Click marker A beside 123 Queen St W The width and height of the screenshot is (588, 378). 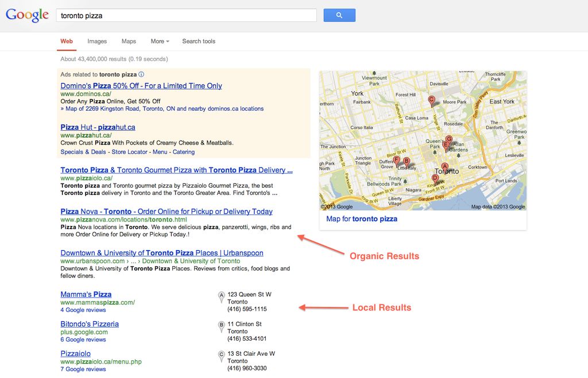coord(222,297)
